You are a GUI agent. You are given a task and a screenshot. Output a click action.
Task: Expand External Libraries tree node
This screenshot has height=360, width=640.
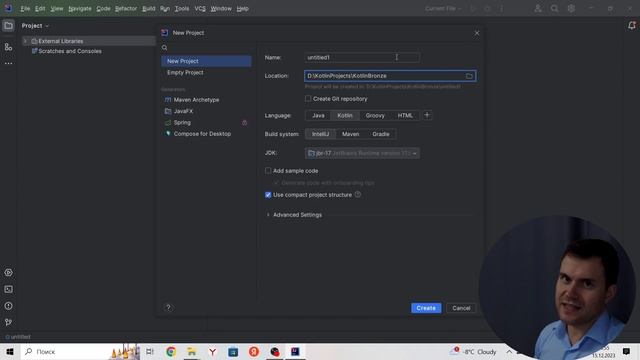(25, 41)
